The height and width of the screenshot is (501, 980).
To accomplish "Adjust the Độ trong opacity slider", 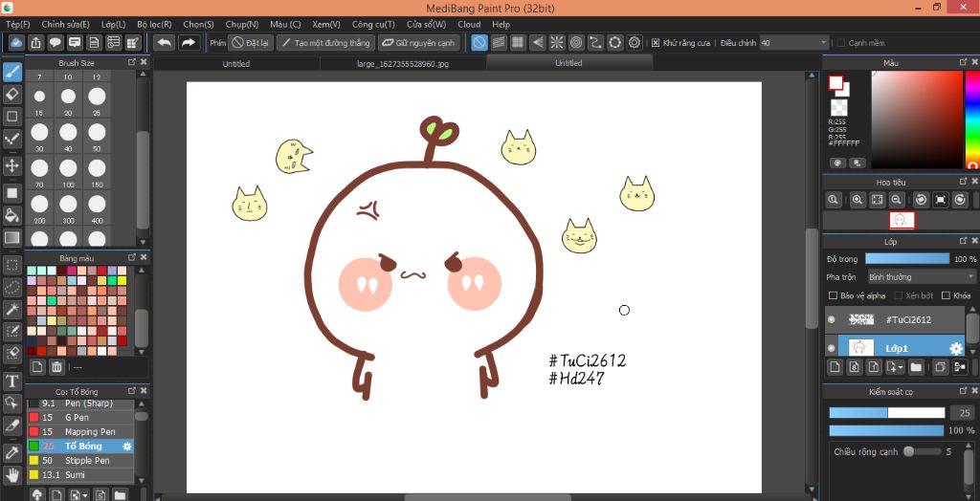I will click(x=907, y=258).
